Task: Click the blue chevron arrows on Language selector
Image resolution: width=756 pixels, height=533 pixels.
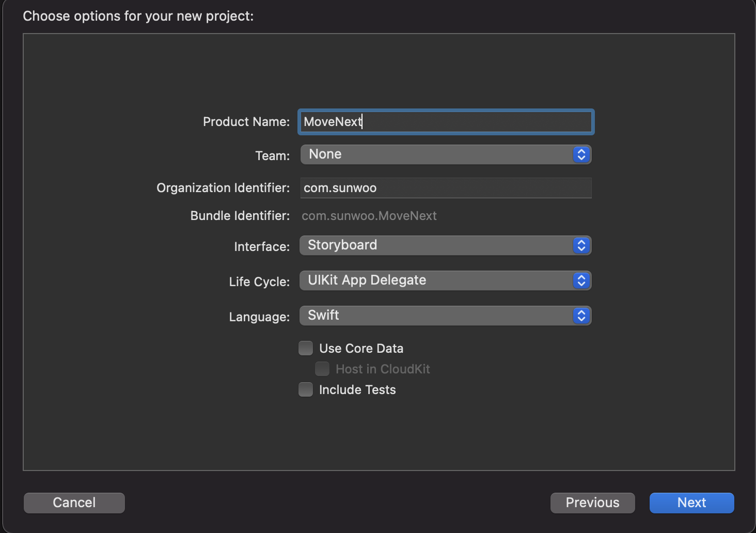Action: pos(581,316)
